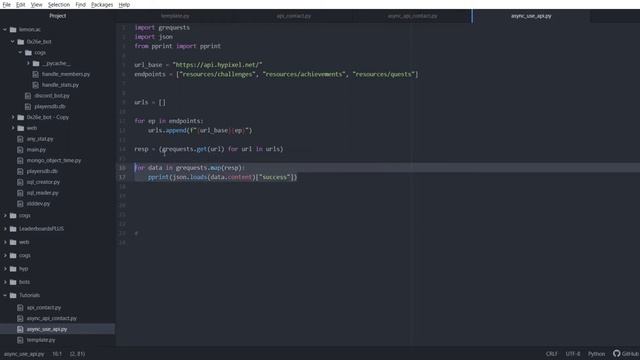The width and height of the screenshot is (640, 360).
Task: Open the Find menu
Action: (x=80, y=4)
